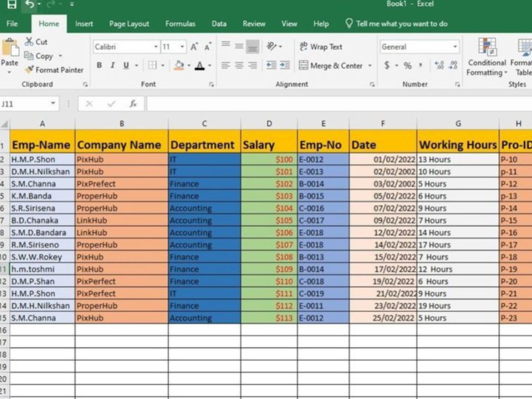Click the Font Color A icon
The width and height of the screenshot is (532, 399).
tap(200, 65)
